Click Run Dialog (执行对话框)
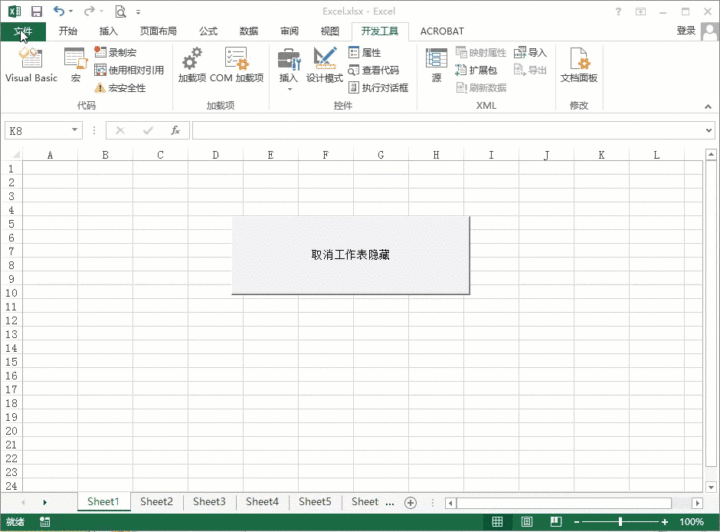The height and width of the screenshot is (532, 720). [378, 88]
